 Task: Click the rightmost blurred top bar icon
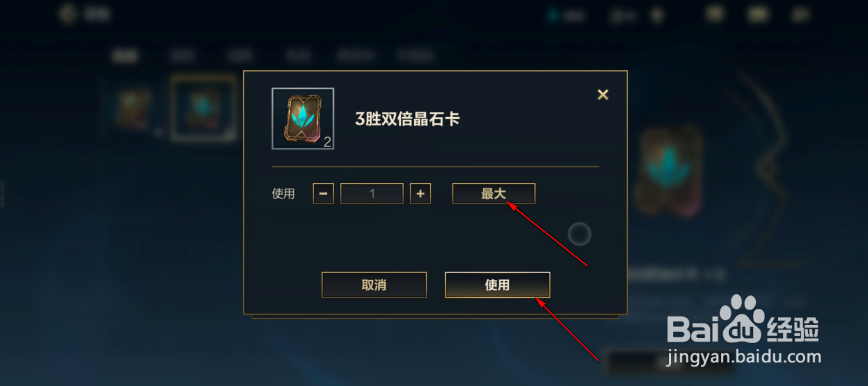[800, 15]
